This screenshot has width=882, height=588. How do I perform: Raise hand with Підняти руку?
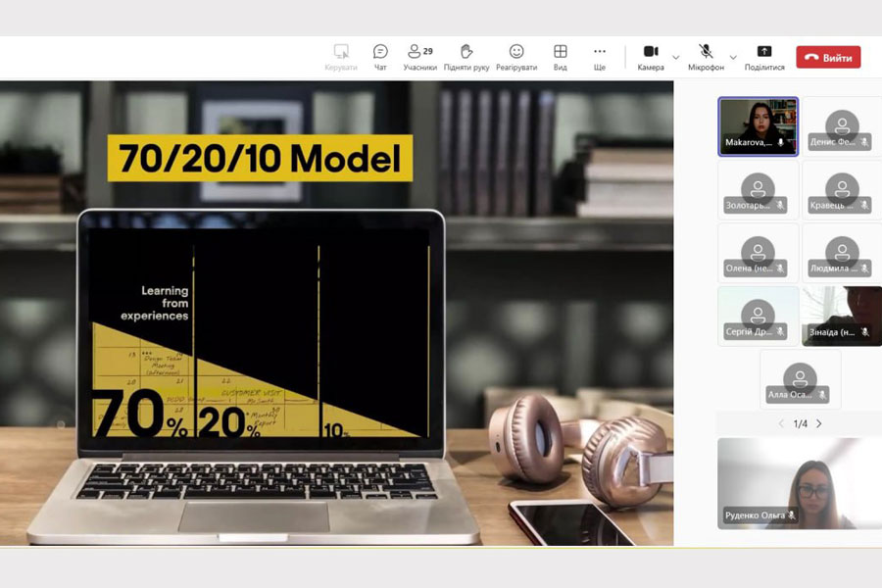pos(466,58)
